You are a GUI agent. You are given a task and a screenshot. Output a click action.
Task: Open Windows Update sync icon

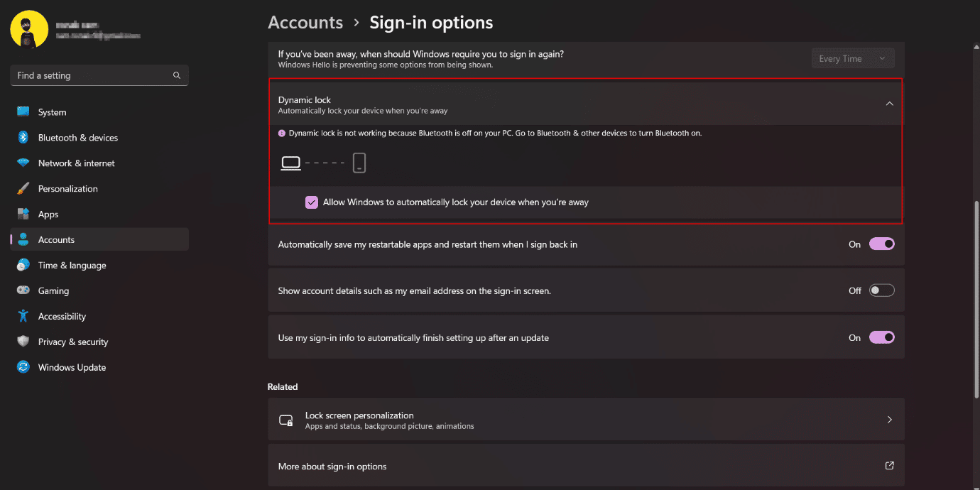(23, 368)
